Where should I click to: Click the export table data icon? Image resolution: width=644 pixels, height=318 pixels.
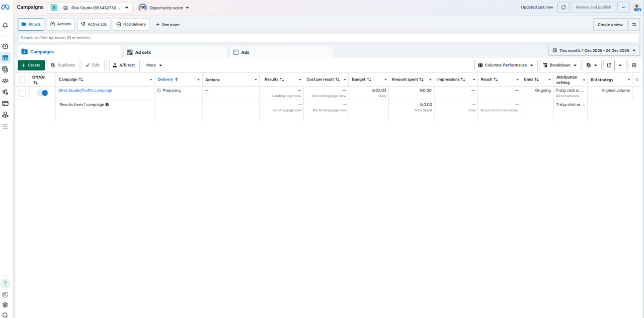(609, 65)
